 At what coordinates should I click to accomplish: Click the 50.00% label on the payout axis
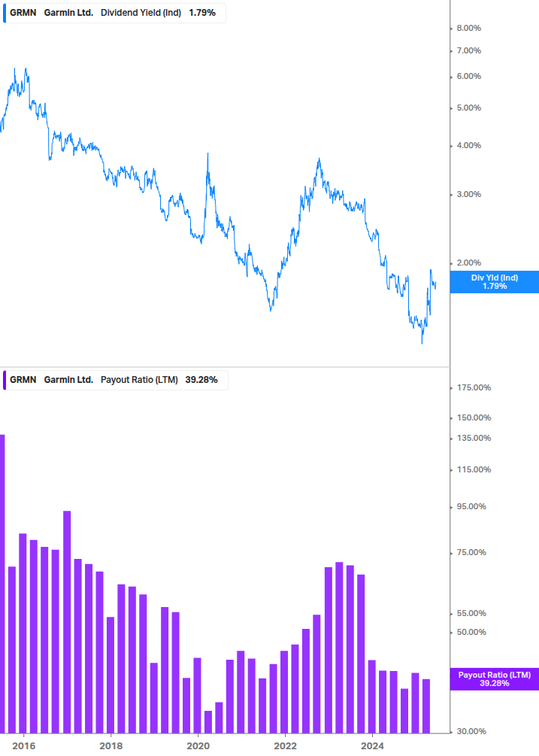tap(471, 632)
